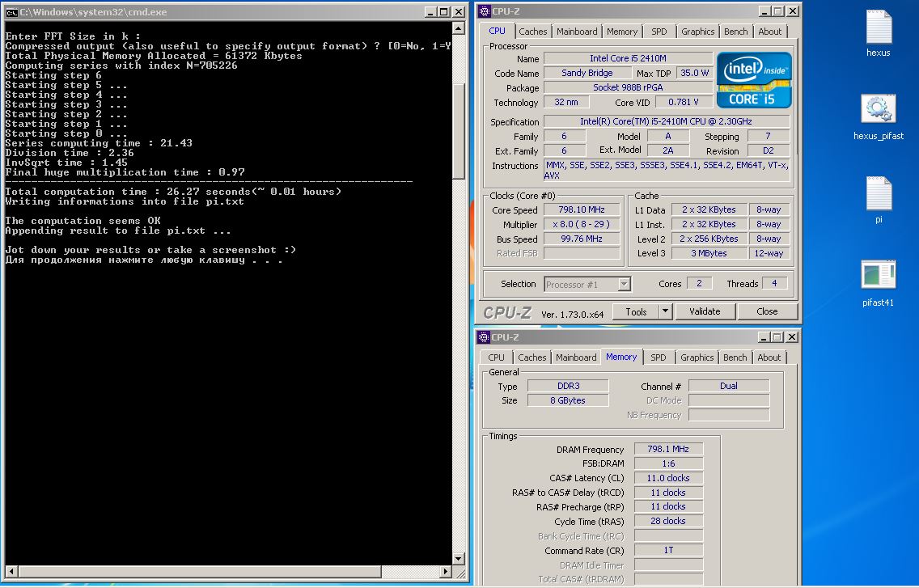Switch to Mainboard tab in upper CPU-Z
919x588 pixels.
(577, 32)
